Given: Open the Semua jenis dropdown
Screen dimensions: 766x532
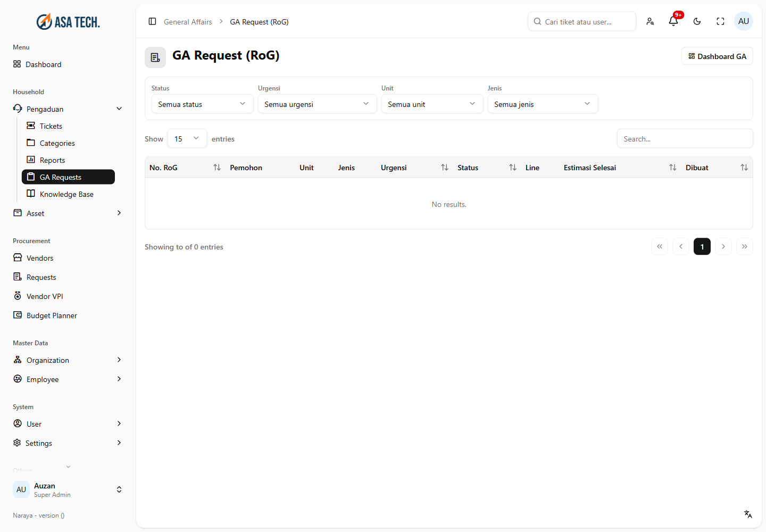Looking at the screenshot, I should [x=543, y=104].
